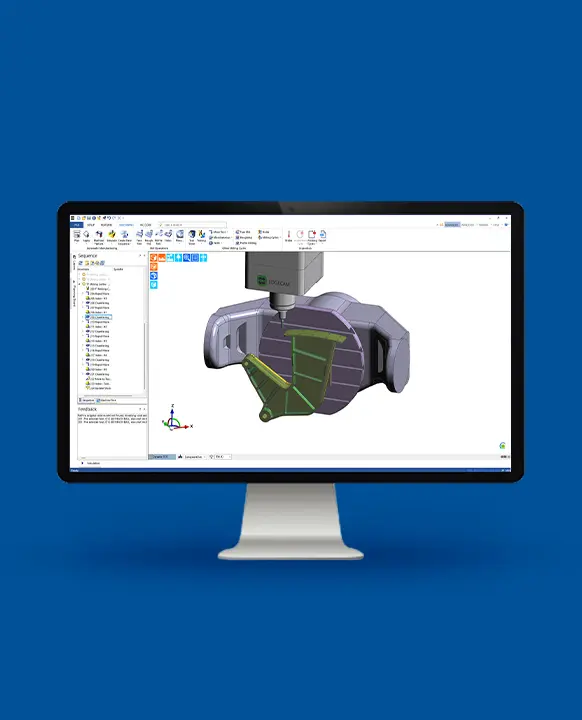Click the first orange viewport toolbar icon

pos(153,258)
